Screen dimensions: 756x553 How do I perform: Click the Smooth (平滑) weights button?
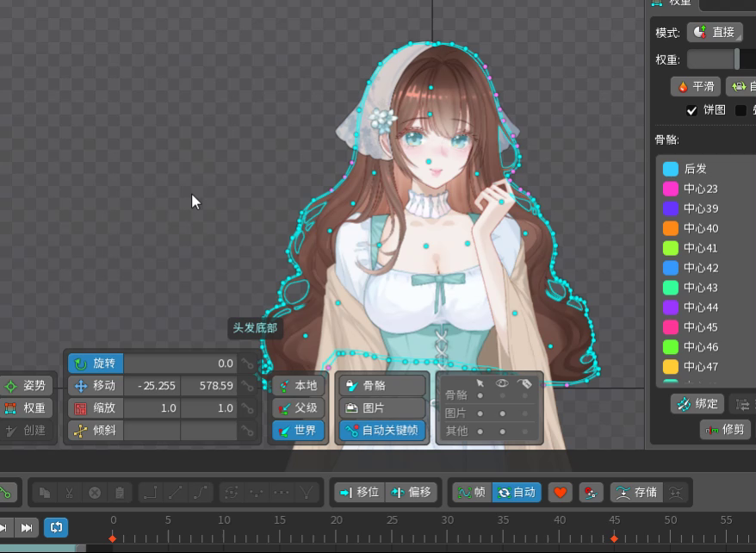[x=696, y=87]
